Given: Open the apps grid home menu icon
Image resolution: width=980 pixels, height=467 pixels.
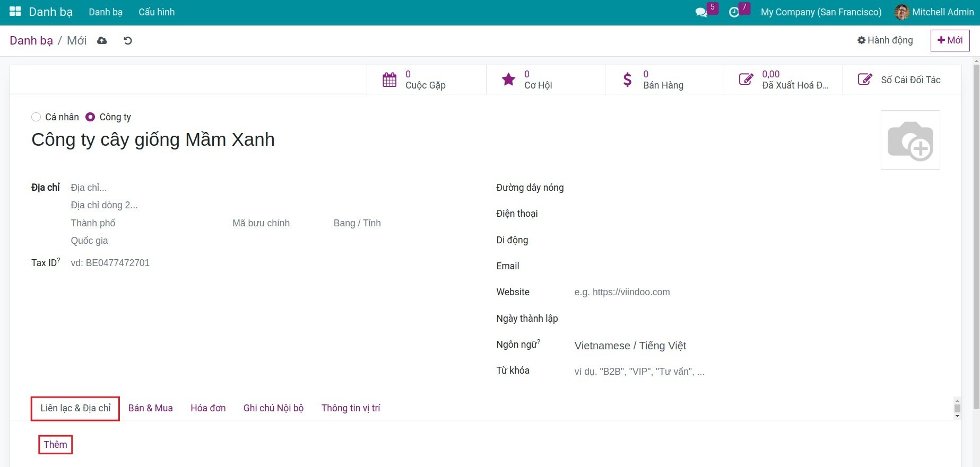Looking at the screenshot, I should point(15,12).
